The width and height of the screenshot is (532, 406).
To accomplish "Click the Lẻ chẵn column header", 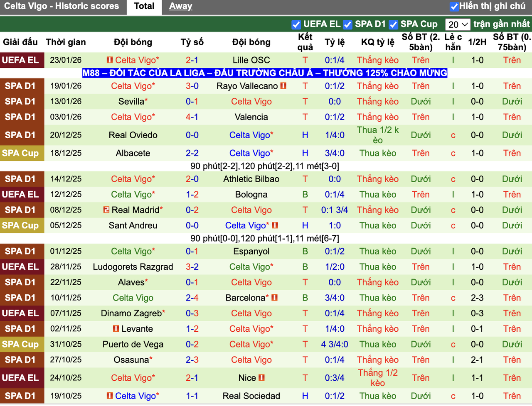I will (x=453, y=42).
